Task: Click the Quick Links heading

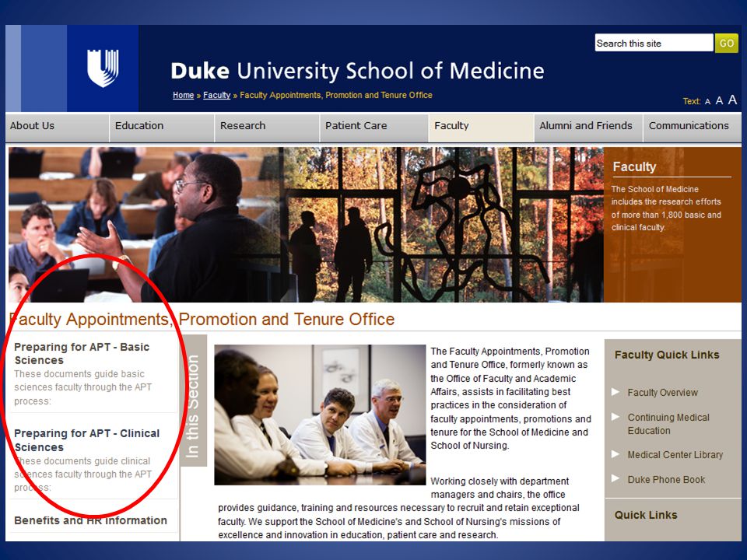Action: pos(646,515)
